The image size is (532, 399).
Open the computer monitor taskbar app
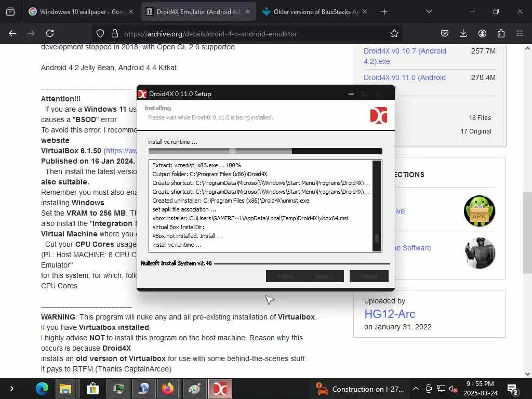pos(118,389)
